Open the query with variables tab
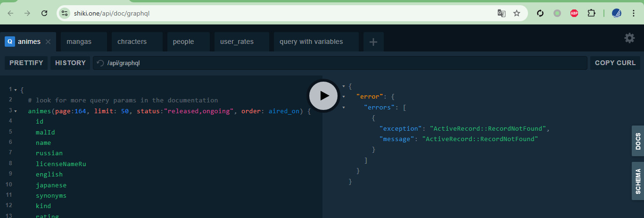Image resolution: width=644 pixels, height=218 pixels. tap(311, 42)
